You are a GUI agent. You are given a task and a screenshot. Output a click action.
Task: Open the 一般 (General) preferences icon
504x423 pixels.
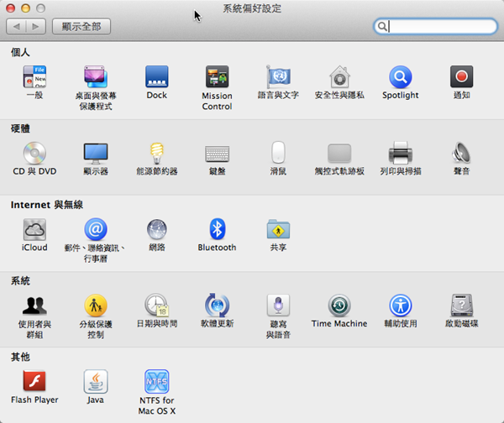pos(34,77)
